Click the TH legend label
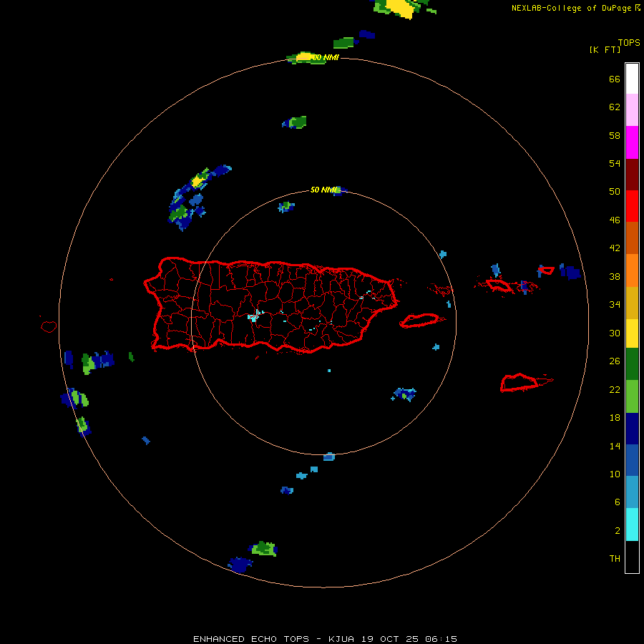The height and width of the screenshot is (644, 644). pyautogui.click(x=615, y=558)
